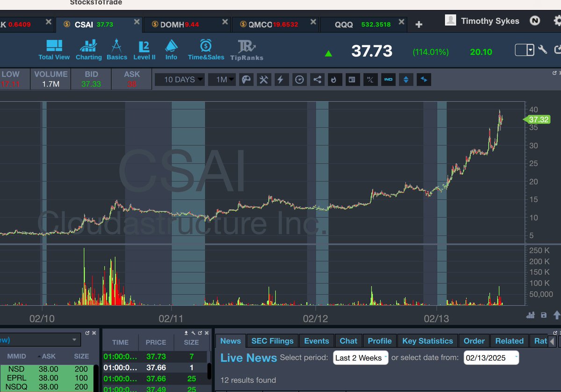Click the Timothy Sykes profile avatar
Image resolution: width=561 pixels, height=392 pixels.
(x=450, y=20)
